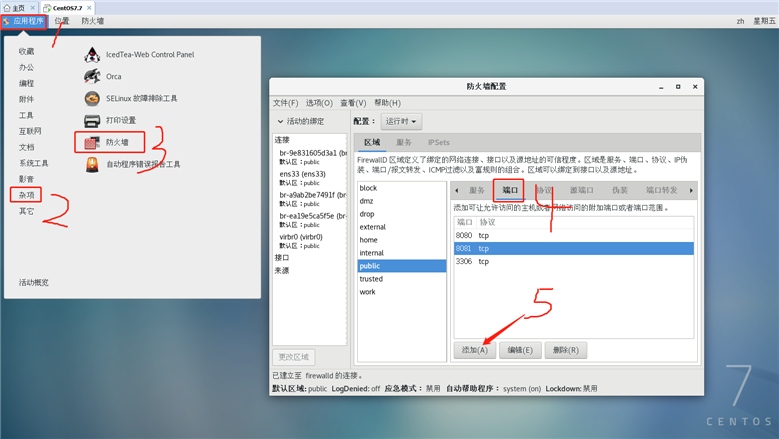
Task: Click the firewall entry in top bar
Action: (93, 21)
